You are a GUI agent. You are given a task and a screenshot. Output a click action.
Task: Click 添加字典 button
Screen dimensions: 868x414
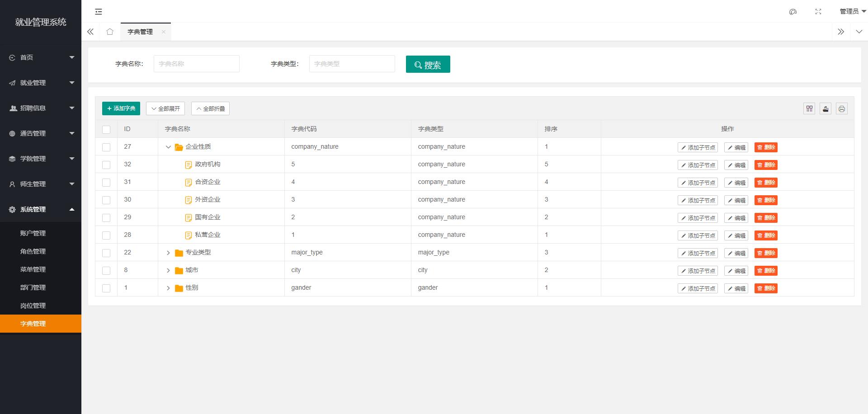tap(121, 108)
